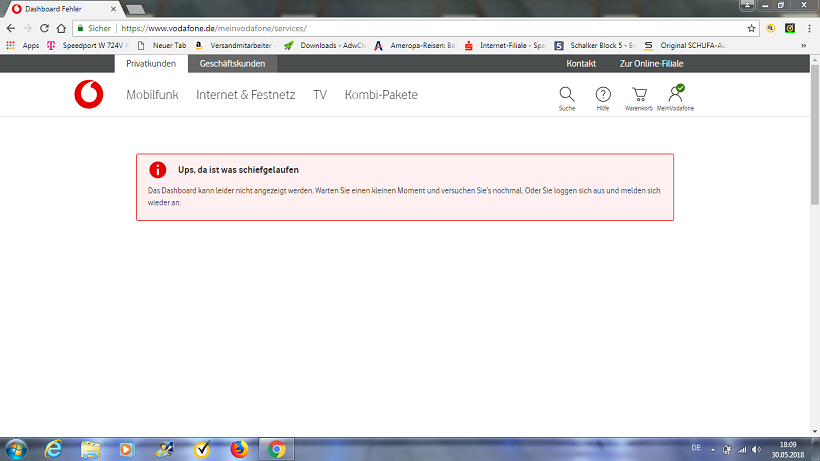
Task: Open the TV menu
Action: tap(320, 95)
